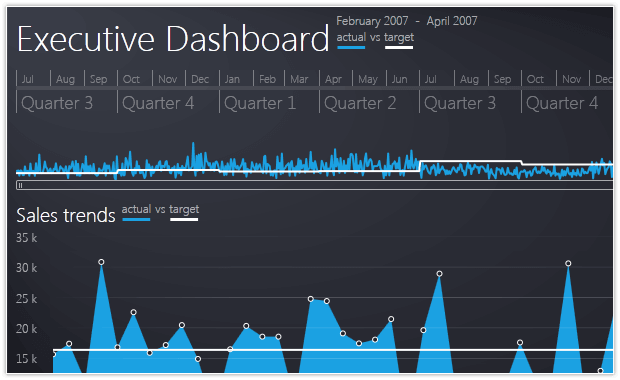Click 'actual' in the Executive Dashboard legend

(x=351, y=37)
